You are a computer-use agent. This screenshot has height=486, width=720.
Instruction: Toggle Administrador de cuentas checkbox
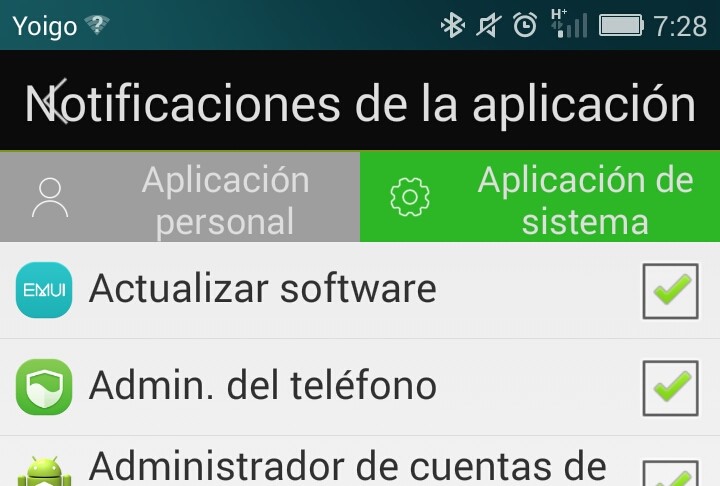[x=670, y=473]
